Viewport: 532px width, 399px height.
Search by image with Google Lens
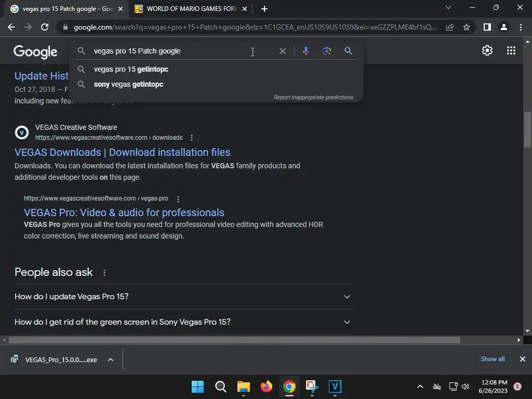(x=326, y=51)
